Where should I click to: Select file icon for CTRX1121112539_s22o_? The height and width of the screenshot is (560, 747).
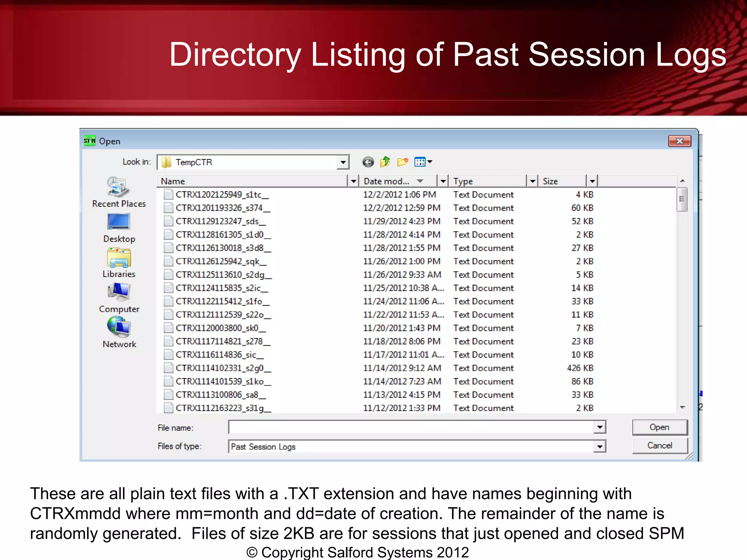click(x=168, y=315)
